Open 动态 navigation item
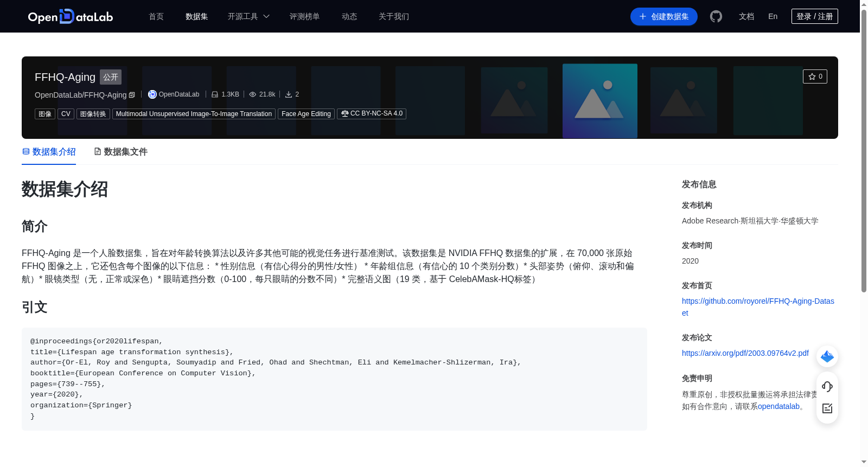This screenshot has height=467, width=868. [349, 16]
